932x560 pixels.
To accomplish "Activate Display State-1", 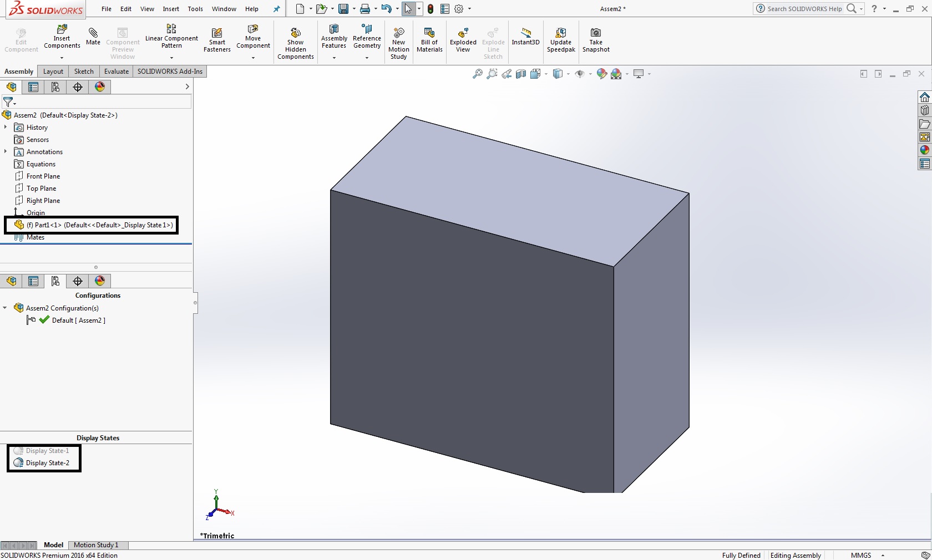I will (x=47, y=451).
